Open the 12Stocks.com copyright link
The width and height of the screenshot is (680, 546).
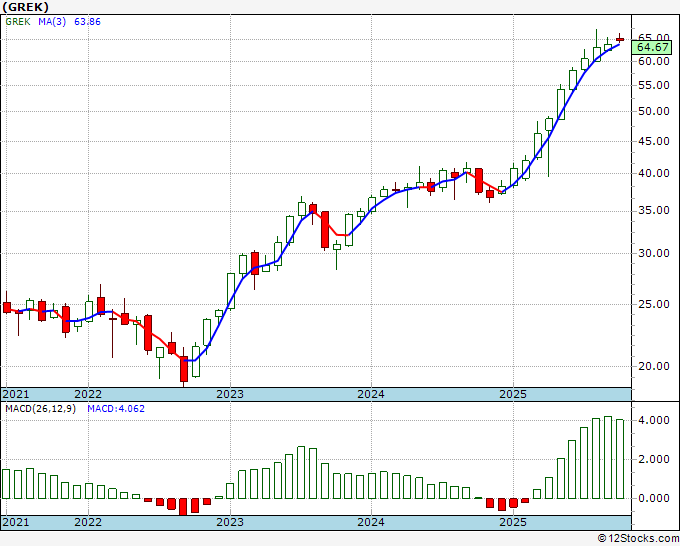(638, 538)
